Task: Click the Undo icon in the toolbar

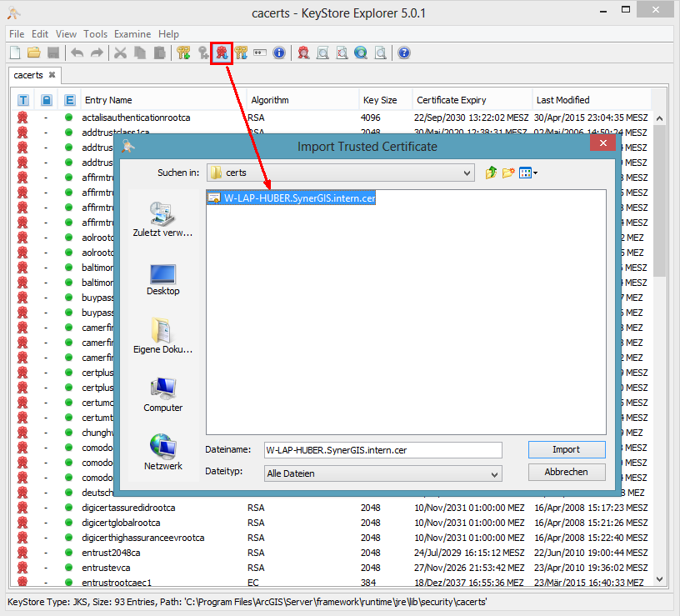Action: (x=76, y=53)
